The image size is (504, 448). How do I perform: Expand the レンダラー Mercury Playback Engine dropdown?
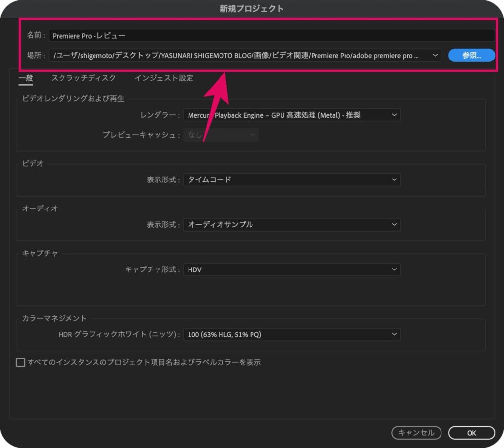coord(292,115)
